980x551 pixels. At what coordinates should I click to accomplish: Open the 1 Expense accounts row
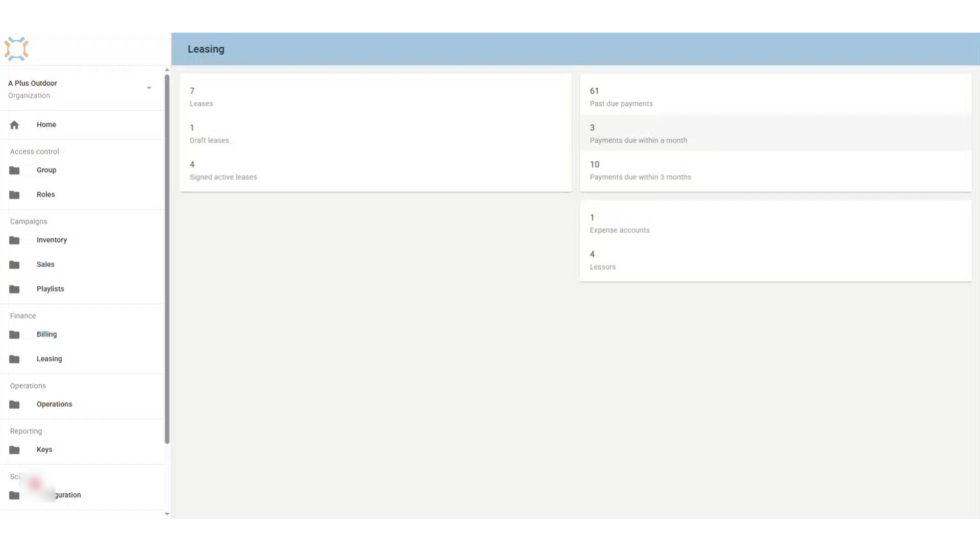click(x=776, y=223)
